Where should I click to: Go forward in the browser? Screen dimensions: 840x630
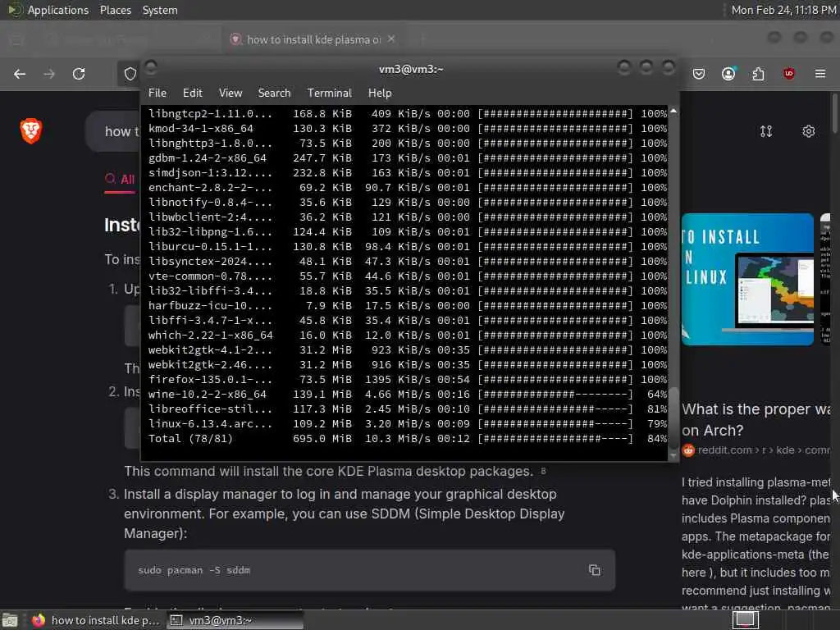pyautogui.click(x=49, y=74)
